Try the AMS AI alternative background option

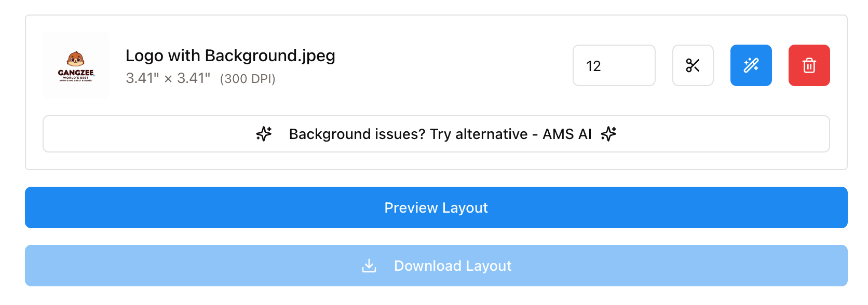tap(436, 134)
